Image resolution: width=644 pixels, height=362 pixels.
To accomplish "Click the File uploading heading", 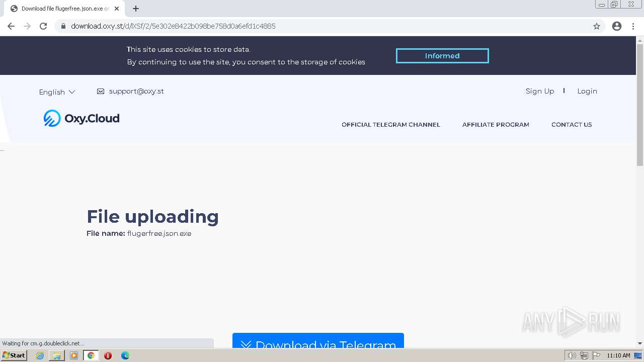I will pos(152,216).
